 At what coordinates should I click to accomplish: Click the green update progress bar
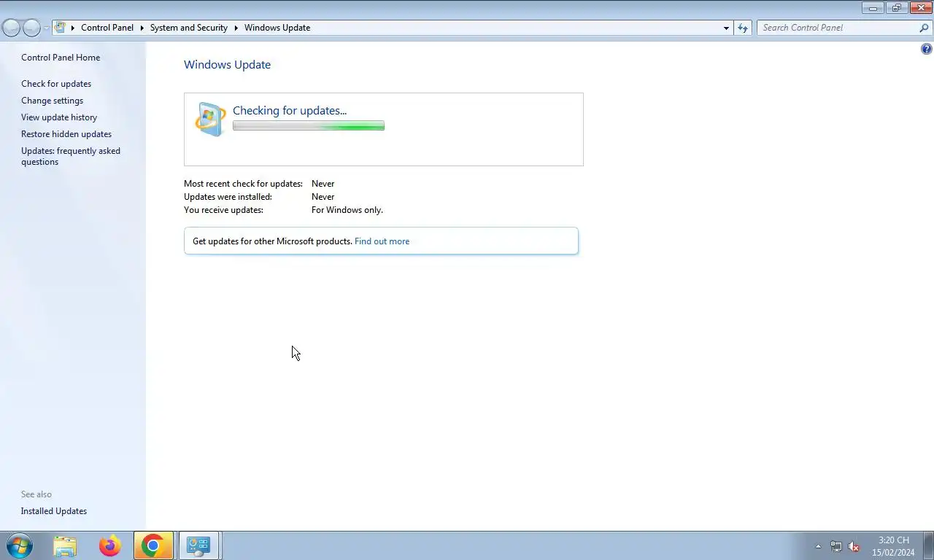click(309, 126)
